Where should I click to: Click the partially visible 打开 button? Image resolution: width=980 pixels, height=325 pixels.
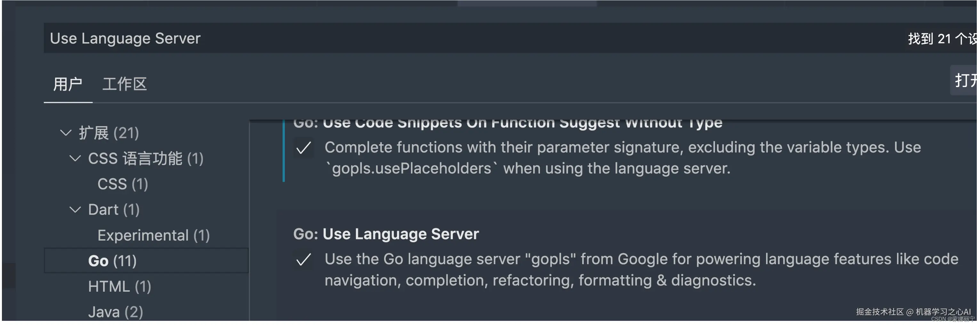coord(965,80)
